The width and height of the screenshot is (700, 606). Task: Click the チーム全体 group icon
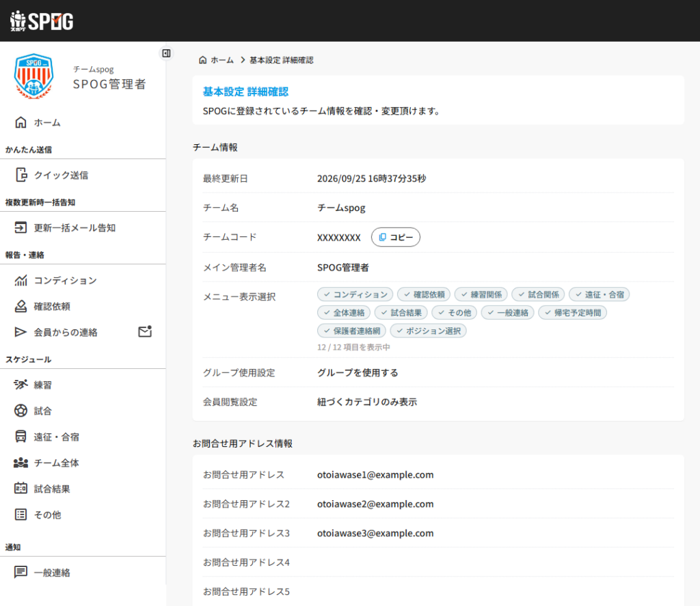coord(21,463)
